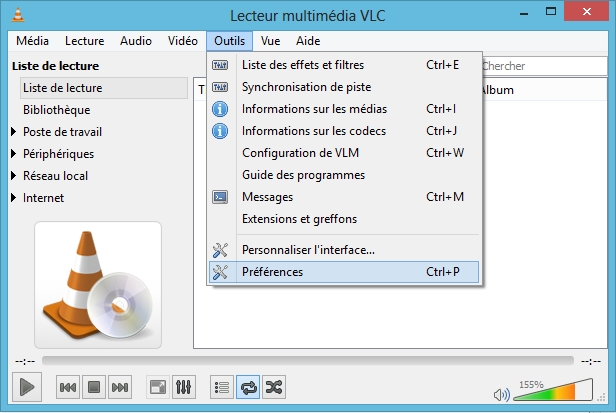Select Bibliothèque in the sidebar
The image size is (616, 413).
pyautogui.click(x=57, y=110)
